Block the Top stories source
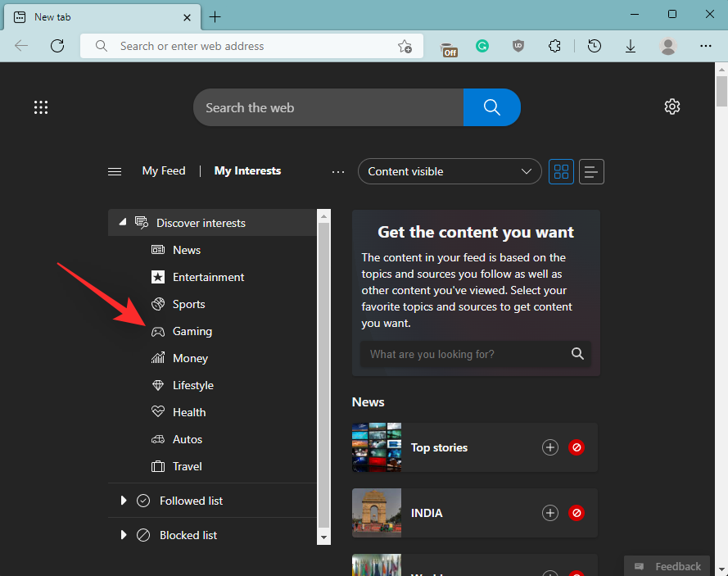This screenshot has width=728, height=576. click(577, 447)
